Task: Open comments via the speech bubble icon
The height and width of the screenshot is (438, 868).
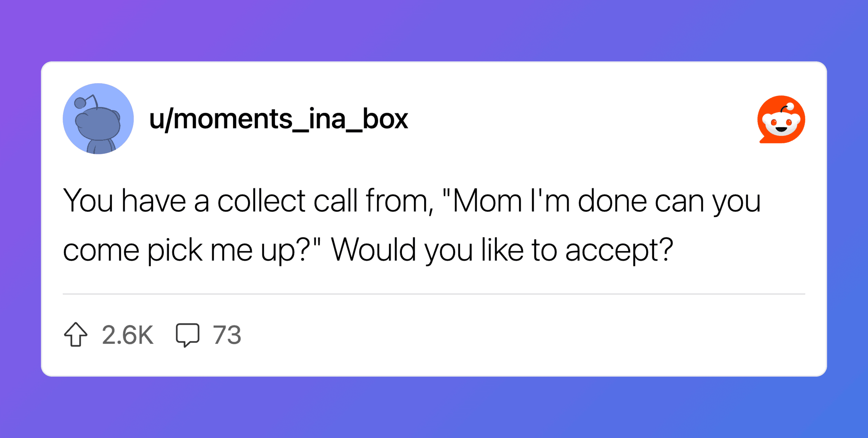Action: click(187, 334)
